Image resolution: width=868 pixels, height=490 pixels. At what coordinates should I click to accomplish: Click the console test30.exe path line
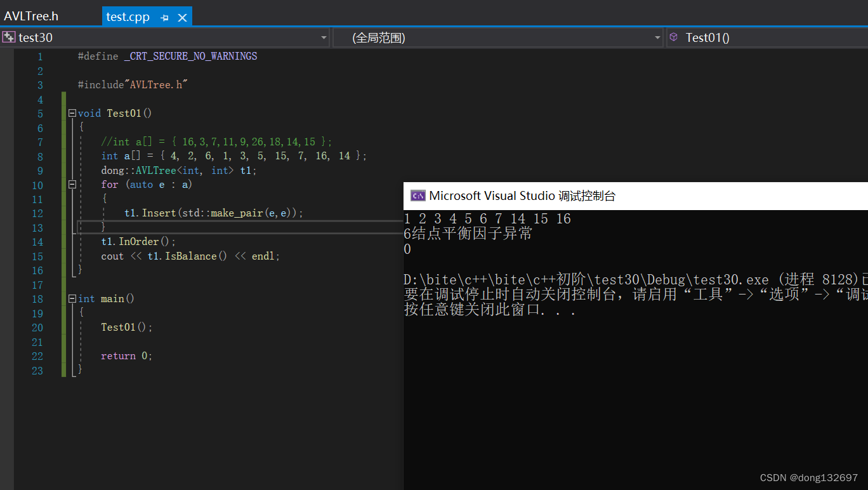(x=636, y=280)
